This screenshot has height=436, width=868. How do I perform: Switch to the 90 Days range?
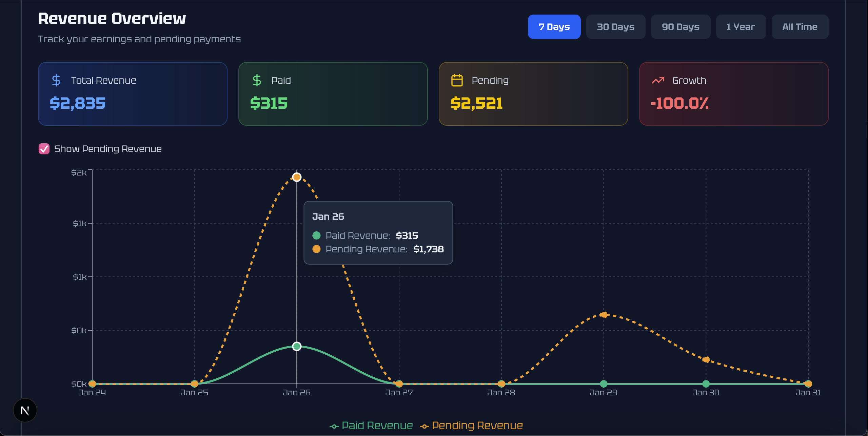(x=680, y=27)
